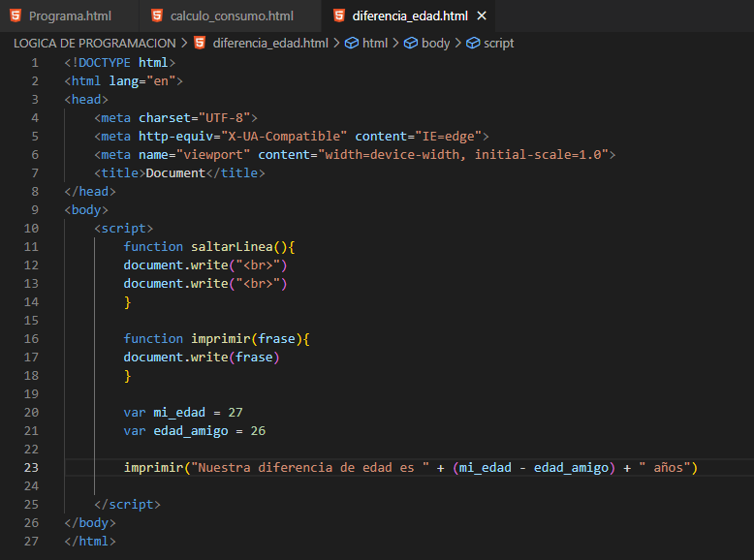Click document.write(frase) on line 17
Viewport: 754px width, 560px height.
[x=202, y=358]
